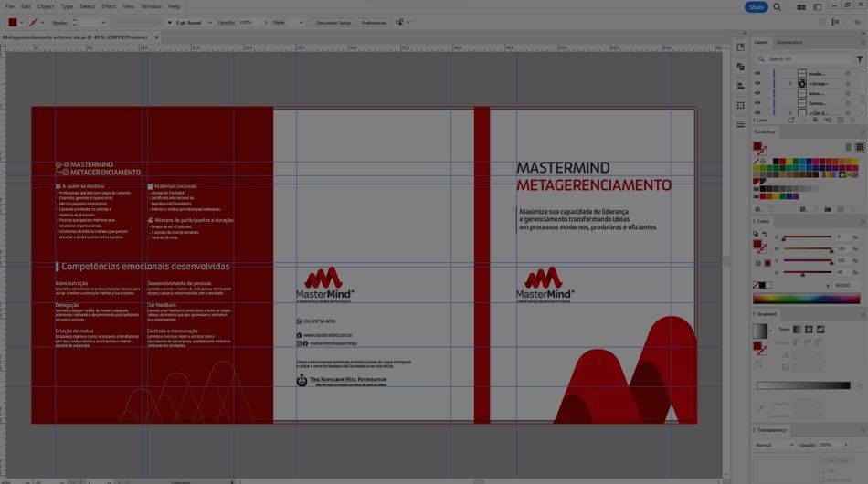Switch to the Appearance tab
The width and height of the screenshot is (868, 484).
tap(789, 42)
